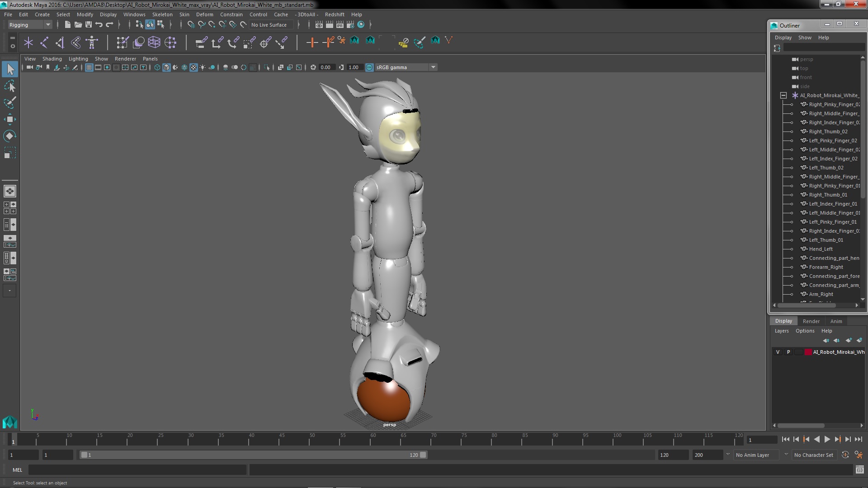Click the Maya home logo icon
Image resolution: width=868 pixels, height=488 pixels.
click(x=10, y=422)
